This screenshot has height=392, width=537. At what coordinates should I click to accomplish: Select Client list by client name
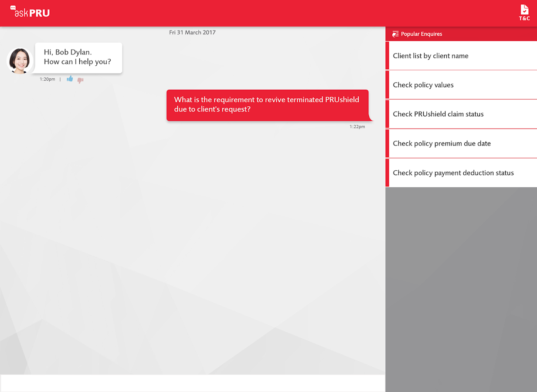pos(461,56)
